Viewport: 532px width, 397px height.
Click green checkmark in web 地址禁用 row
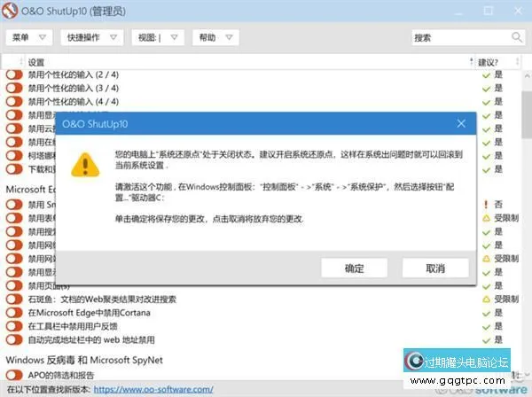pyautogui.click(x=486, y=340)
